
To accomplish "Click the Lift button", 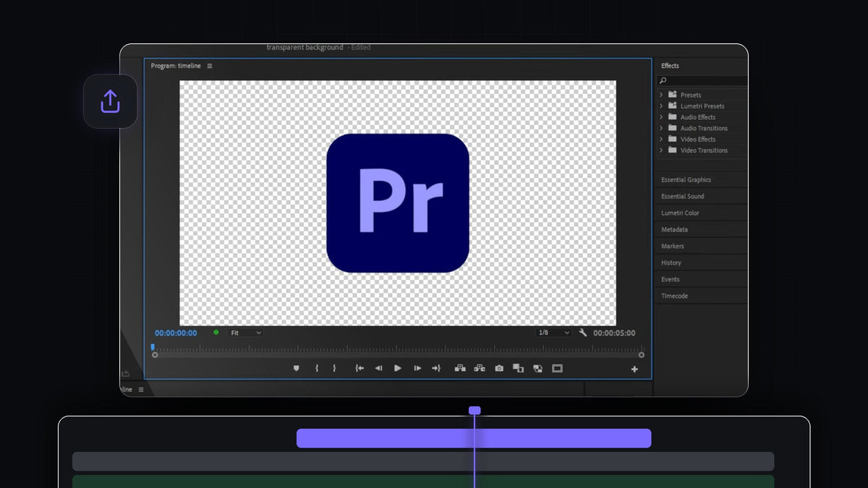I will pos(460,368).
